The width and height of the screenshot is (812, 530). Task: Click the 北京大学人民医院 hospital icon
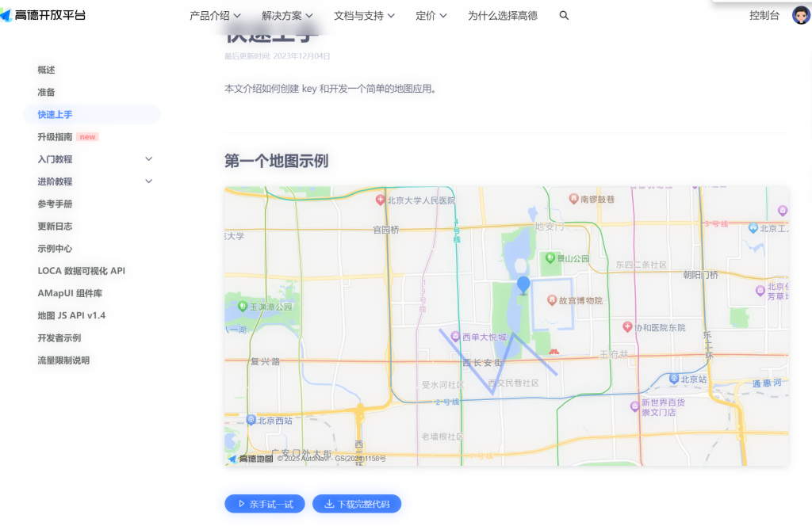point(380,200)
